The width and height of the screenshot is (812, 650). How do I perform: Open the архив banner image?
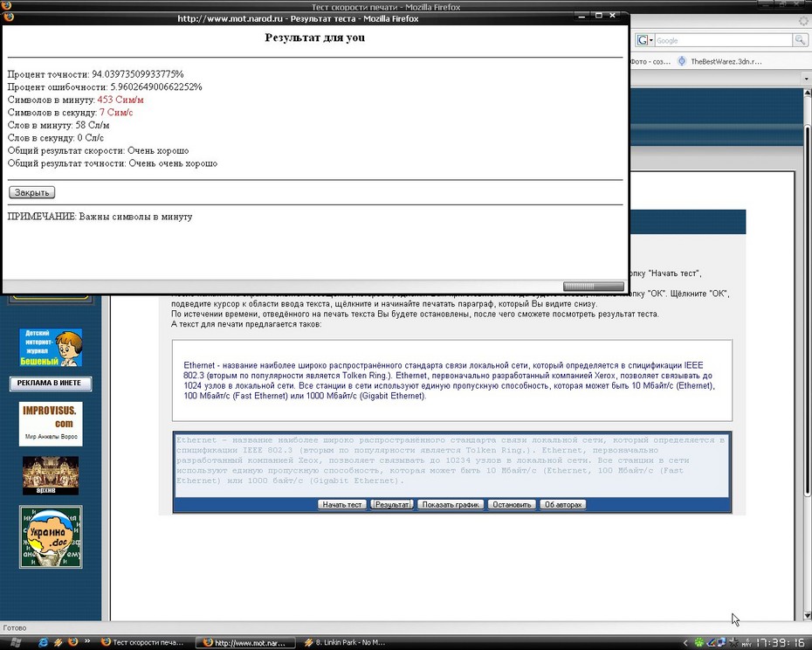pyautogui.click(x=51, y=475)
